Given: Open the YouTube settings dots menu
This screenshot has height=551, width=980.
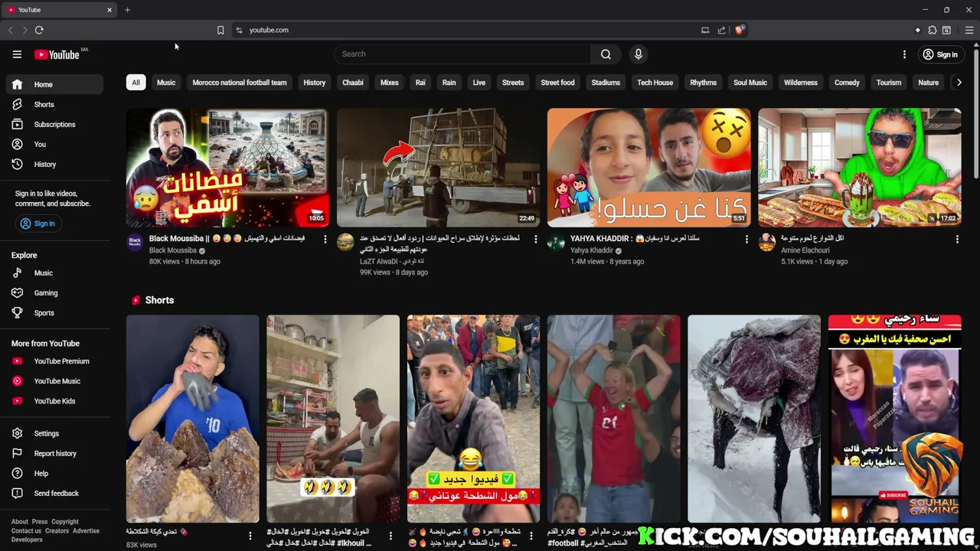Looking at the screenshot, I should pyautogui.click(x=904, y=54).
